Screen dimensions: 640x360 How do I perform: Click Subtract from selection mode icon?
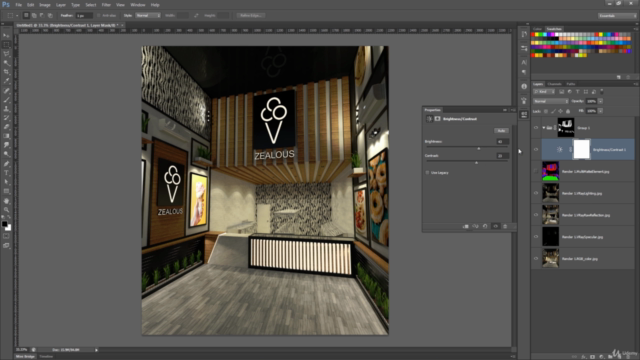(x=42, y=16)
